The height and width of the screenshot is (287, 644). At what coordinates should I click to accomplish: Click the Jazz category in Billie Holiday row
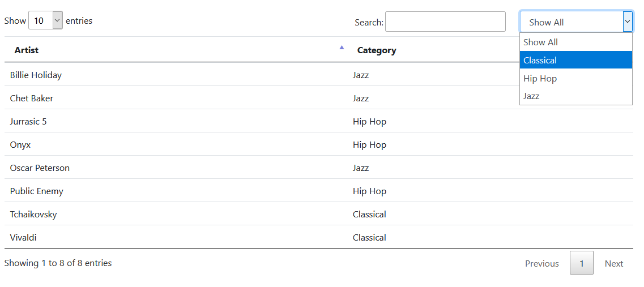point(361,75)
